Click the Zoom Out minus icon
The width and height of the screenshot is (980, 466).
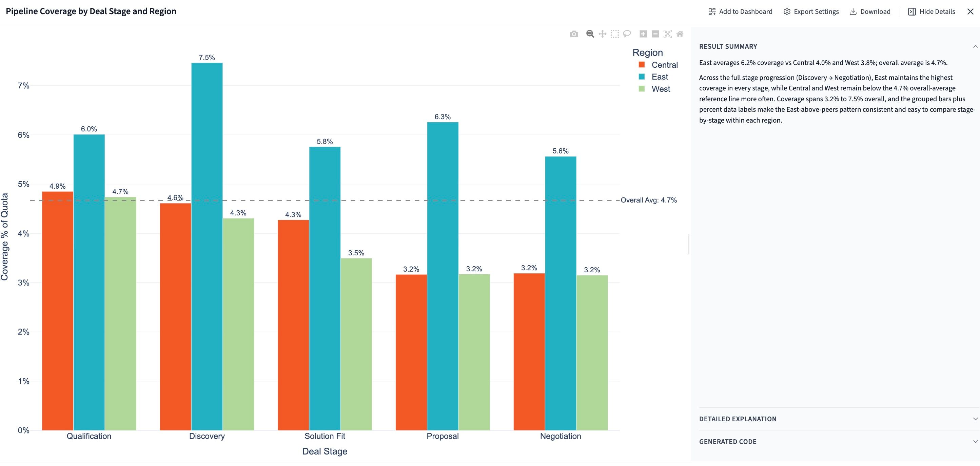[655, 34]
